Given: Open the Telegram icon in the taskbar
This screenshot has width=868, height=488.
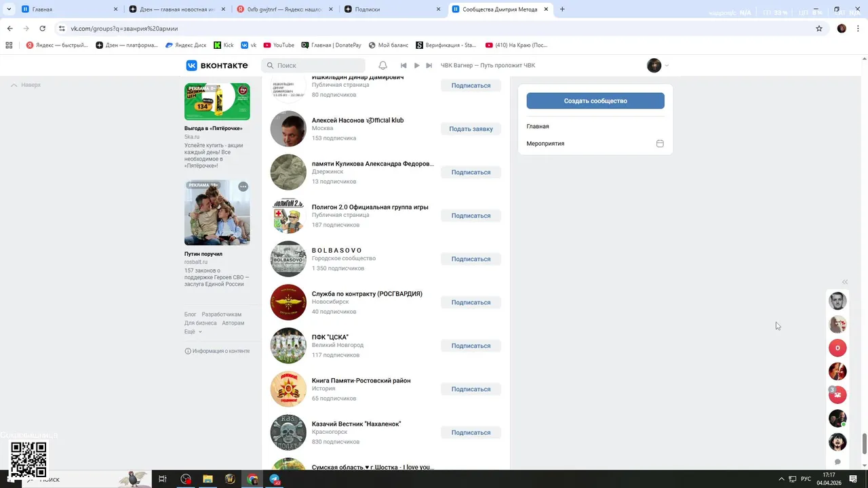Looking at the screenshot, I should [x=275, y=479].
